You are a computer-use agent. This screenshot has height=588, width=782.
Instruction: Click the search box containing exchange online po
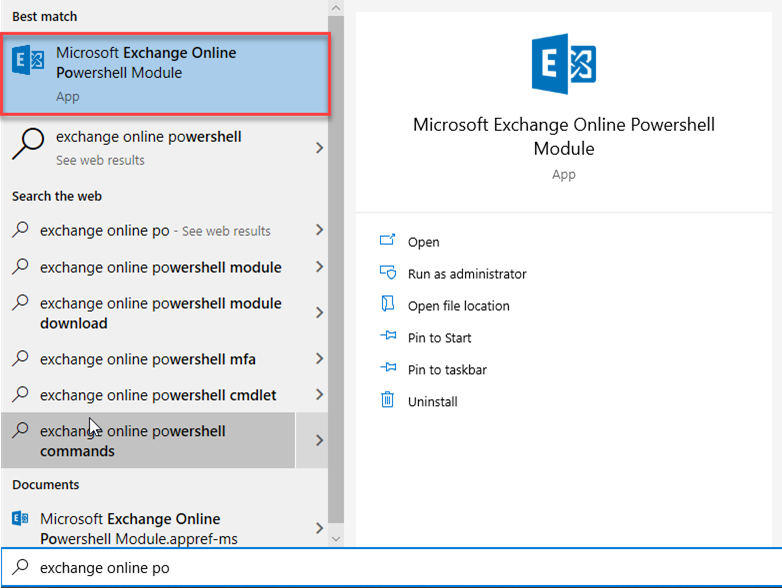(x=391, y=568)
